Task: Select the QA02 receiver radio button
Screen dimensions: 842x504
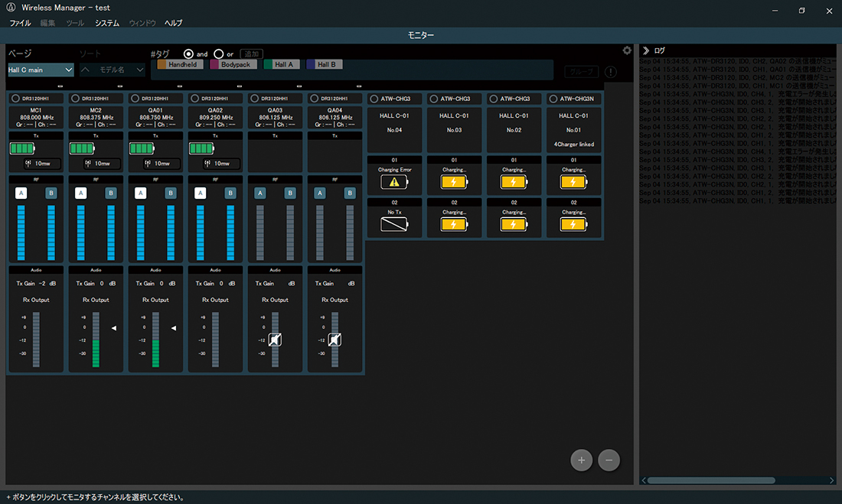Action: click(x=195, y=98)
